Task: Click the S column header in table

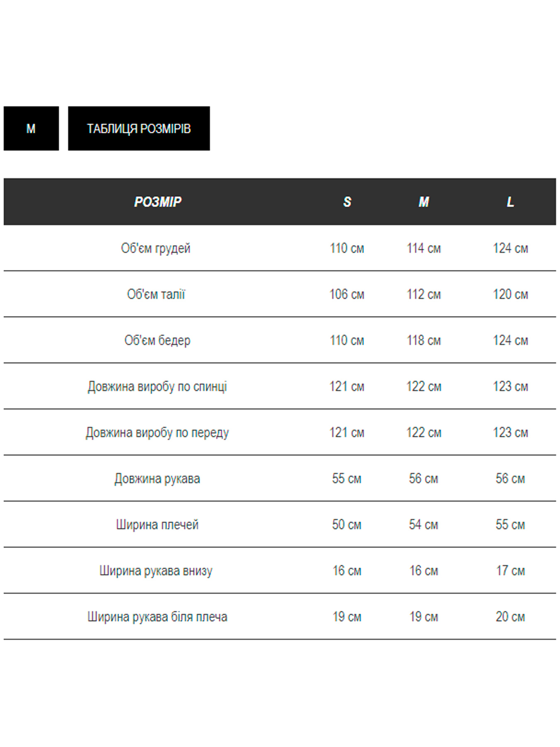Action: [347, 202]
